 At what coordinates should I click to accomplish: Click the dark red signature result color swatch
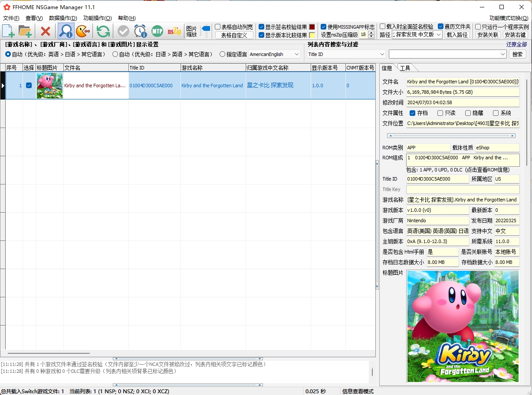pos(312,27)
